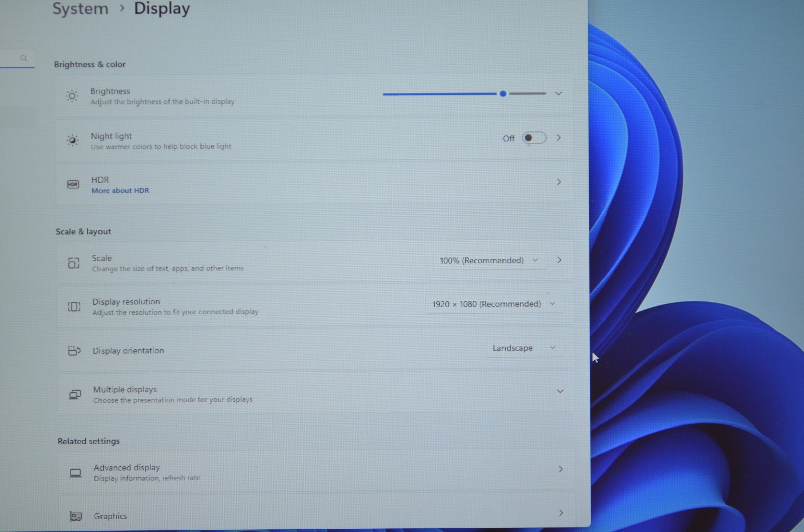Click the Multiple displays icon

75,394
